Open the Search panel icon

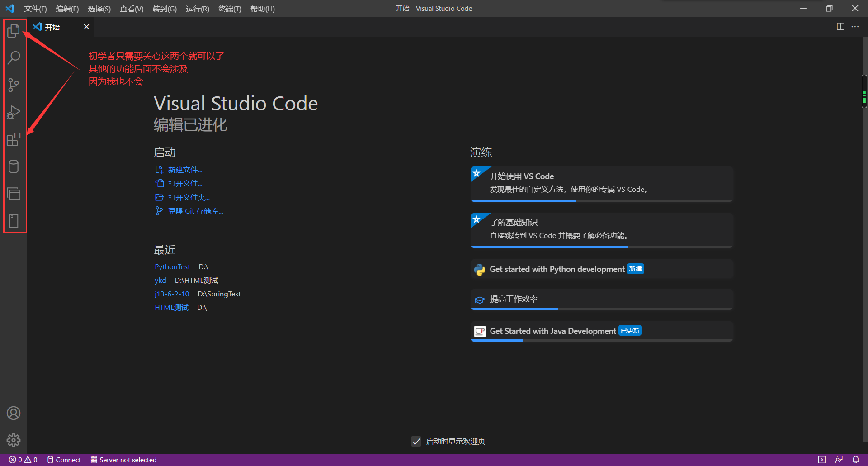(14, 57)
